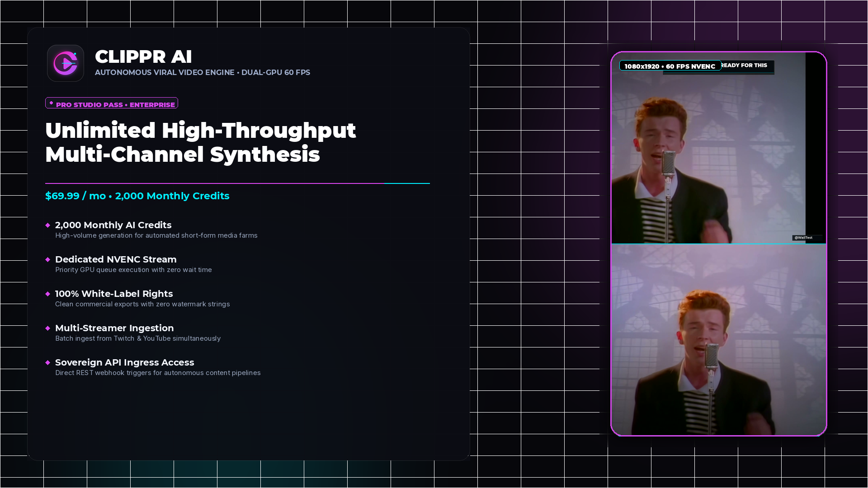Click the dot icon inside the PRO STUDIO PASS badge

[51, 103]
